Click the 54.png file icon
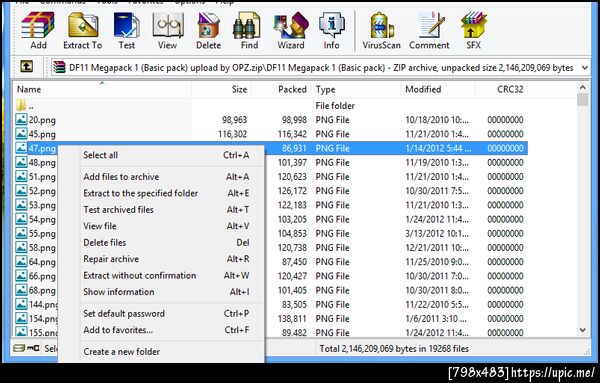The image size is (600, 383). (21, 218)
